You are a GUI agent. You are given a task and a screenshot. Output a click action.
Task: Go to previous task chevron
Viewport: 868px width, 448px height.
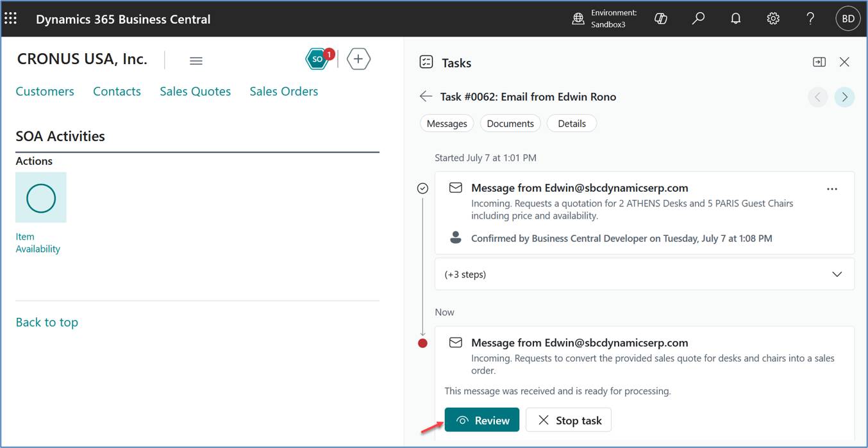point(818,97)
